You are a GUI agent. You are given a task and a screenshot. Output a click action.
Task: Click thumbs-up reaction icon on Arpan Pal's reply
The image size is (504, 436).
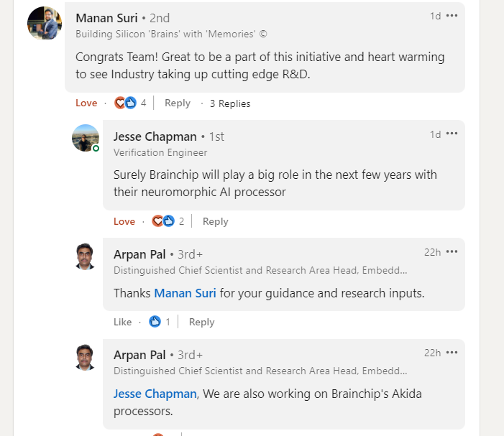pyautogui.click(x=155, y=322)
